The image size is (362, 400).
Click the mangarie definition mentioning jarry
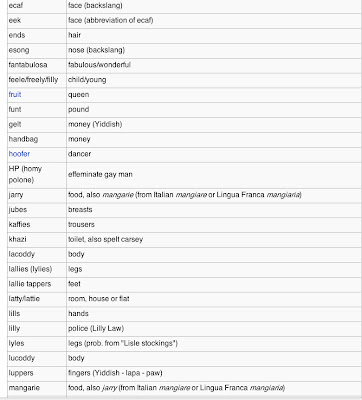[x=176, y=388]
